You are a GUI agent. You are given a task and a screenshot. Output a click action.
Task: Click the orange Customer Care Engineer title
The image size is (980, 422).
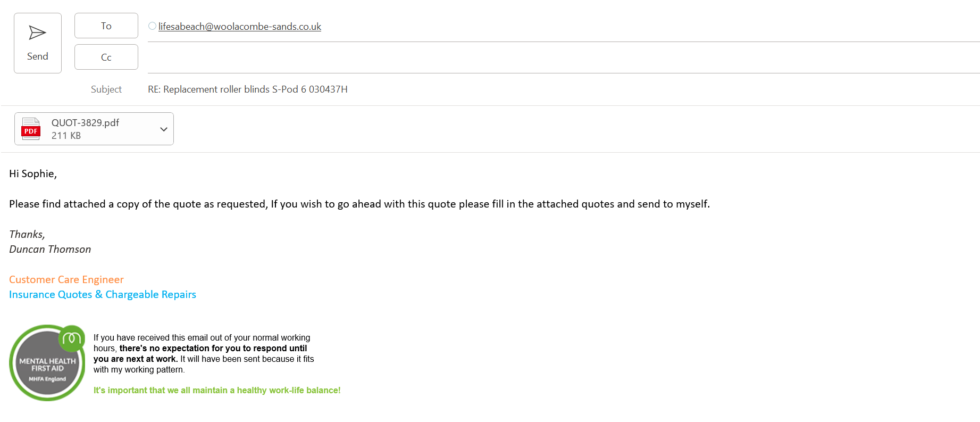pyautogui.click(x=66, y=280)
